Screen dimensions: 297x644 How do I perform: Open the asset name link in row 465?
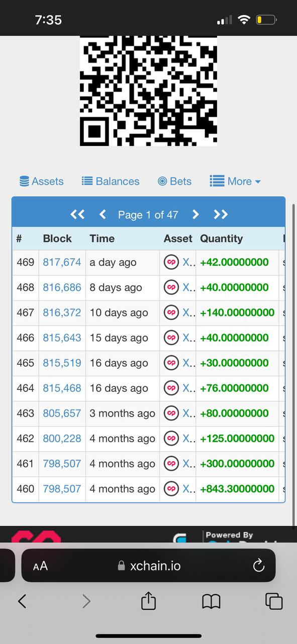[x=188, y=363]
